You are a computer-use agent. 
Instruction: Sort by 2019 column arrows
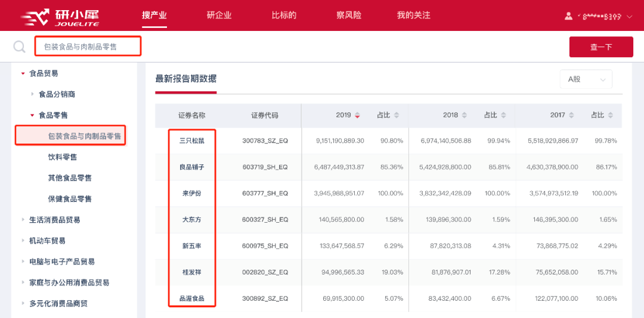[x=358, y=116]
